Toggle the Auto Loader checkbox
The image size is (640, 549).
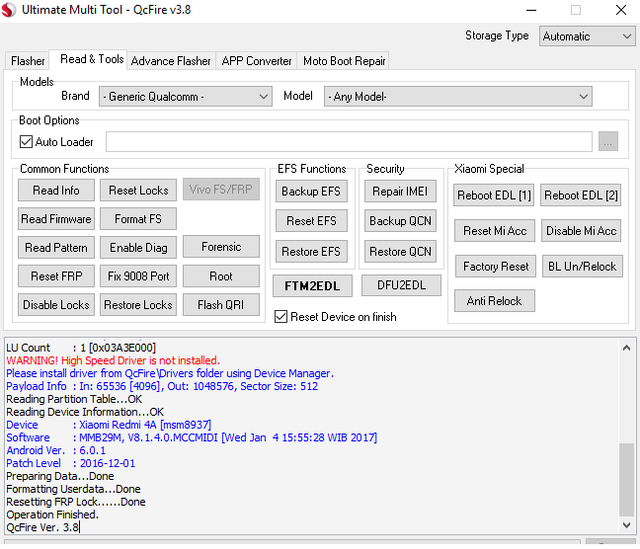[x=26, y=142]
